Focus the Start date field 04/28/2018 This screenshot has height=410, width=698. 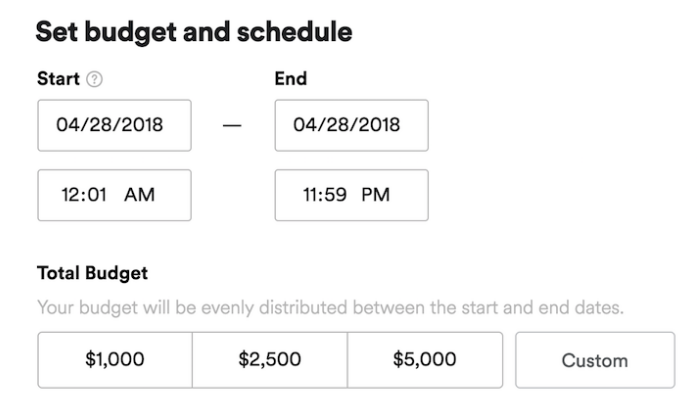113,125
